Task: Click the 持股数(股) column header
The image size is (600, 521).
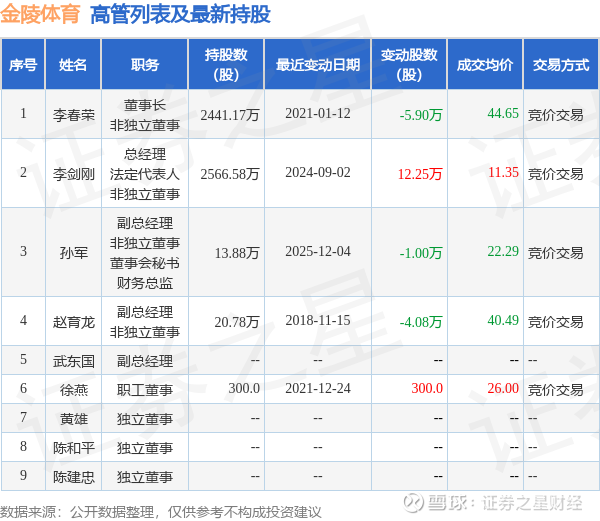Action: pyautogui.click(x=226, y=65)
